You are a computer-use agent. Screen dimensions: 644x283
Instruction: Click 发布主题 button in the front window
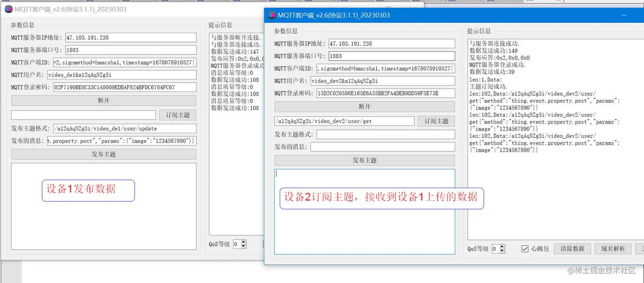pos(365,160)
